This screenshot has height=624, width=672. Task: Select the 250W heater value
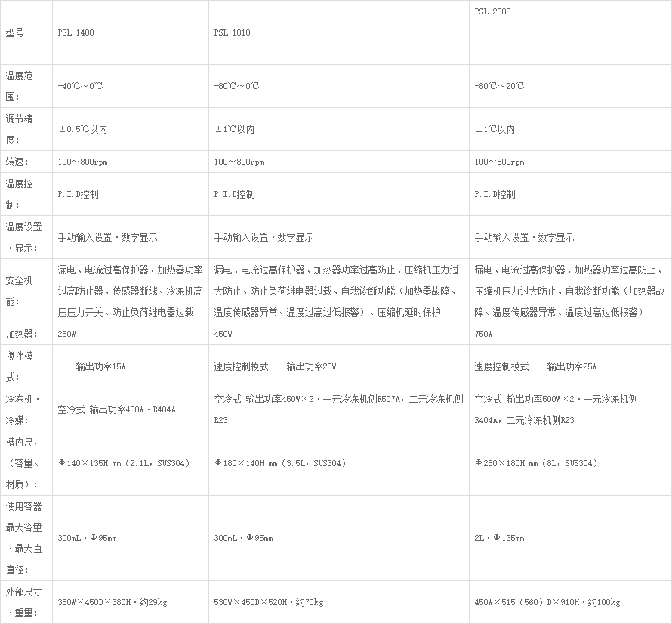coord(67,334)
